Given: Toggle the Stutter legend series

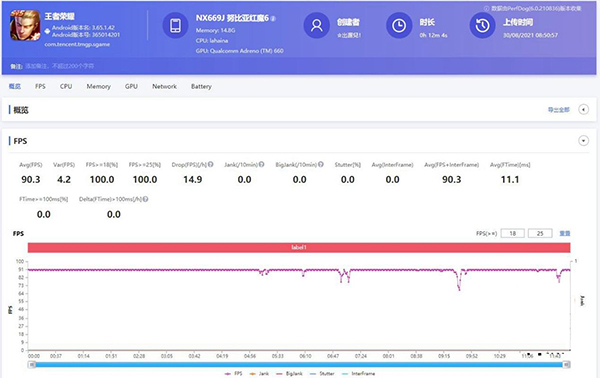Looking at the screenshot, I should pyautogui.click(x=322, y=373).
